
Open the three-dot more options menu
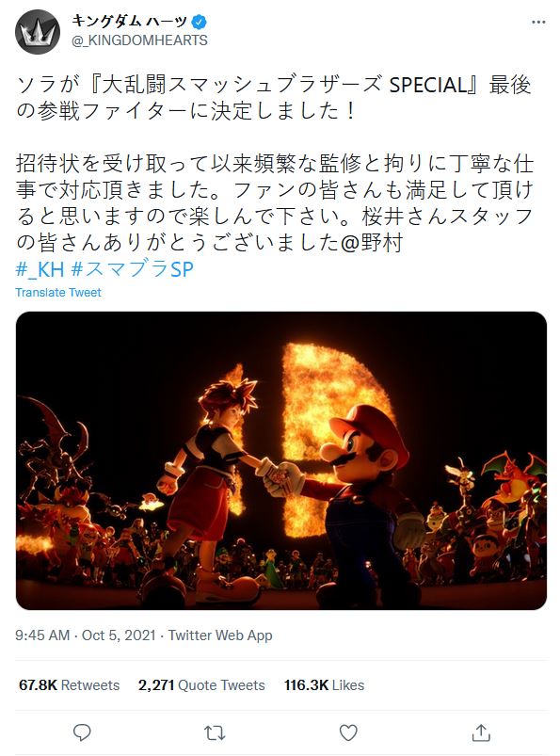point(538,23)
